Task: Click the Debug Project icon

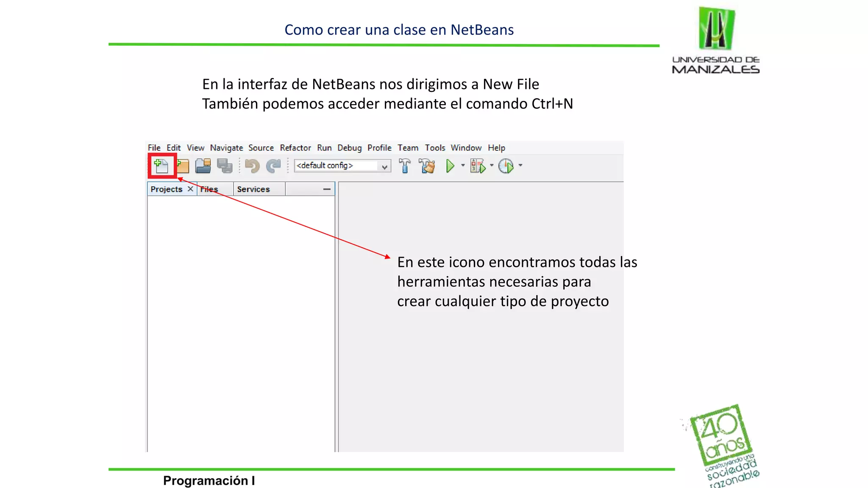Action: coord(478,166)
